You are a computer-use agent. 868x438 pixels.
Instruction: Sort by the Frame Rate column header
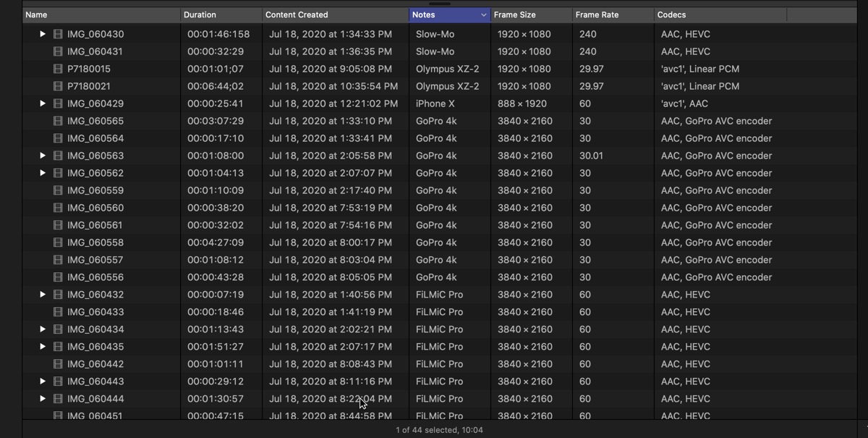(613, 14)
